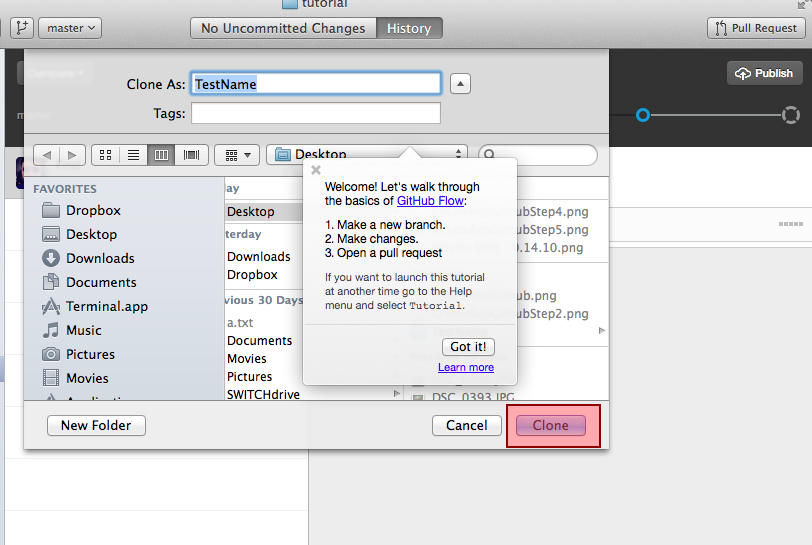Switch to list view
Viewport: 812px width, 545px height.
134,154
